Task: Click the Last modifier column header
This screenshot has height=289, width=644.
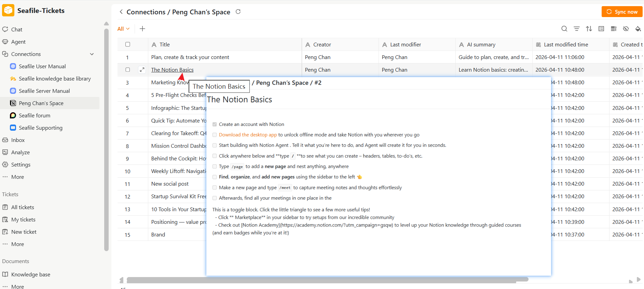Action: (x=417, y=44)
